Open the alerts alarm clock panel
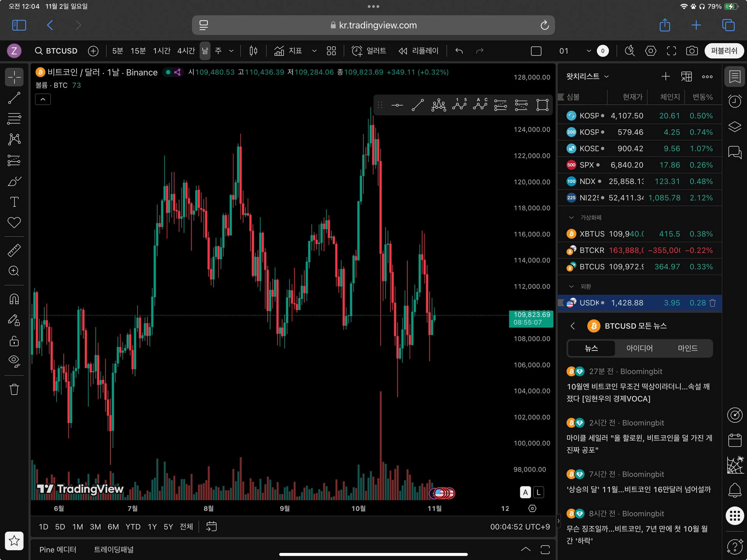Image resolution: width=747 pixels, height=560 pixels. point(735,101)
